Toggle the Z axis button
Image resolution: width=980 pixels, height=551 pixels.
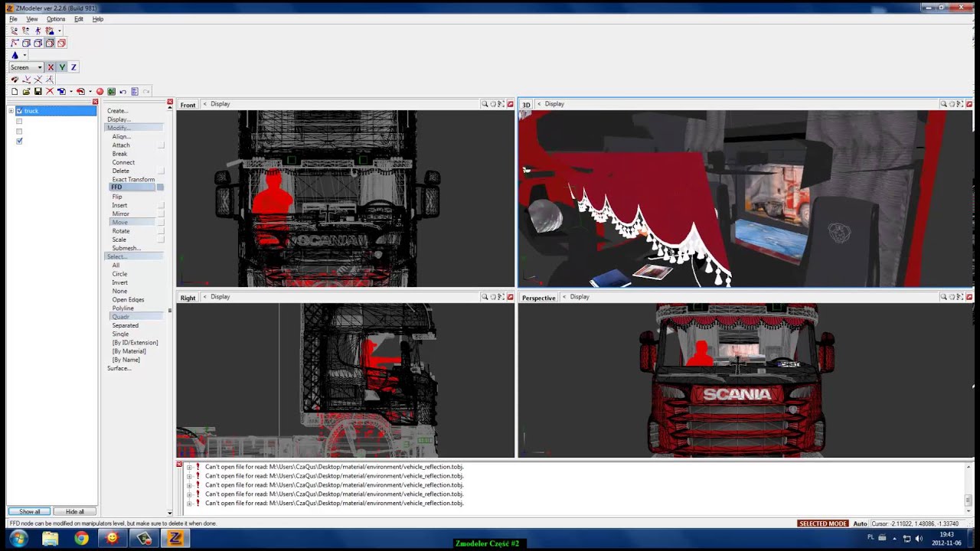coord(73,67)
